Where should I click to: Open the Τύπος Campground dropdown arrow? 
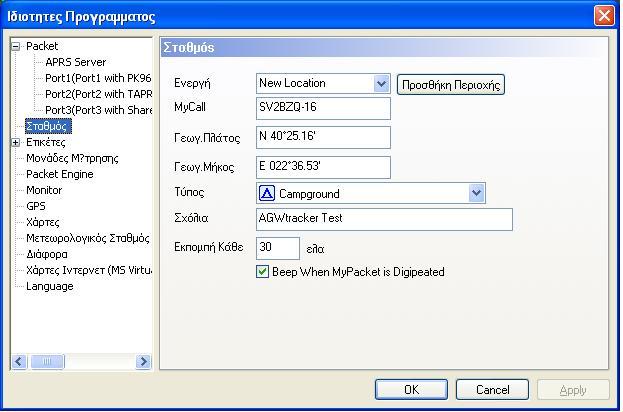coord(476,193)
